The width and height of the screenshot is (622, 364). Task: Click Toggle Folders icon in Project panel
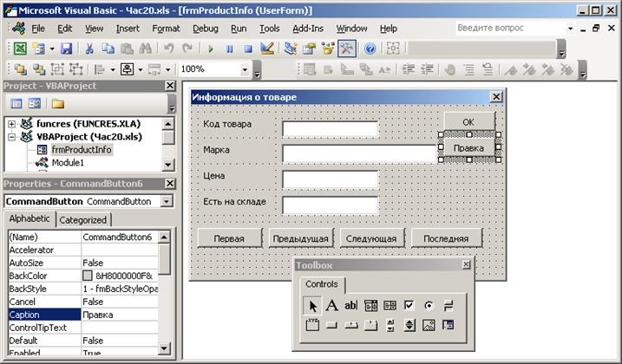58,104
